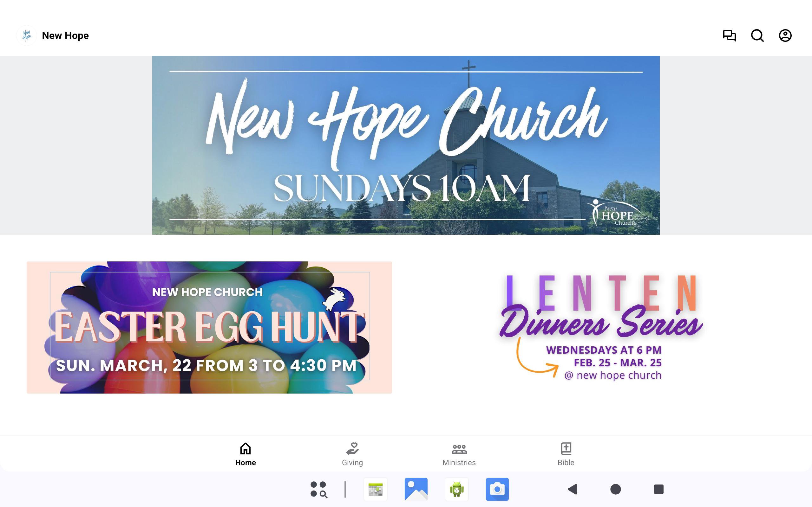
Task: Switch to the Giving tab label
Action: [x=352, y=462]
